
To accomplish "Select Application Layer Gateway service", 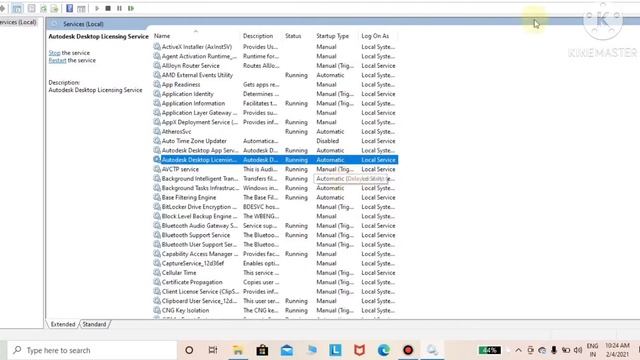I will [x=275, y=113].
